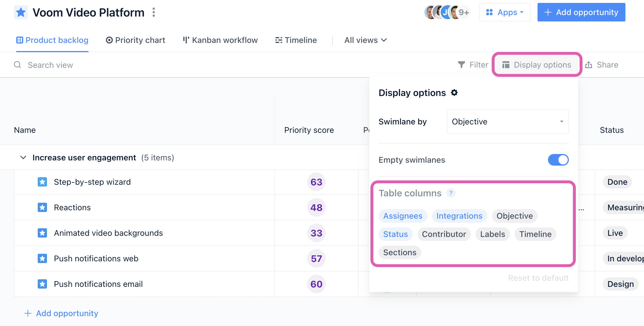
Task: Click the team member avatars group
Action: click(447, 12)
